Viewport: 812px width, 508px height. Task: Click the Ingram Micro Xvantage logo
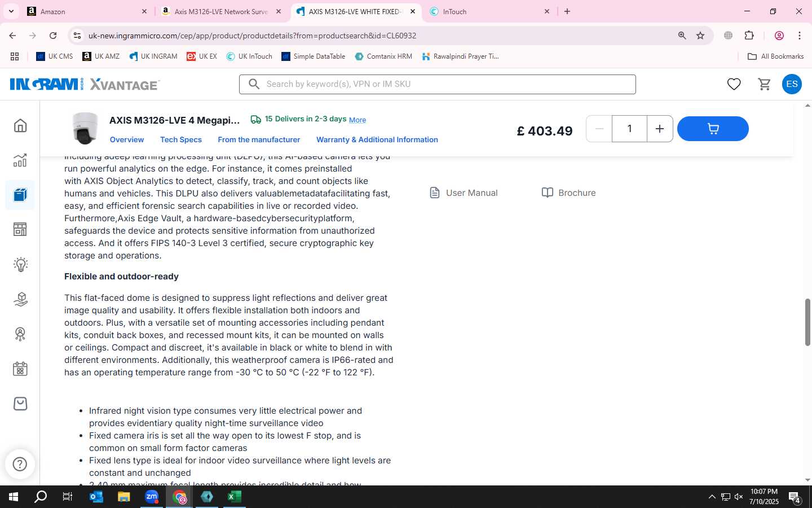point(85,84)
